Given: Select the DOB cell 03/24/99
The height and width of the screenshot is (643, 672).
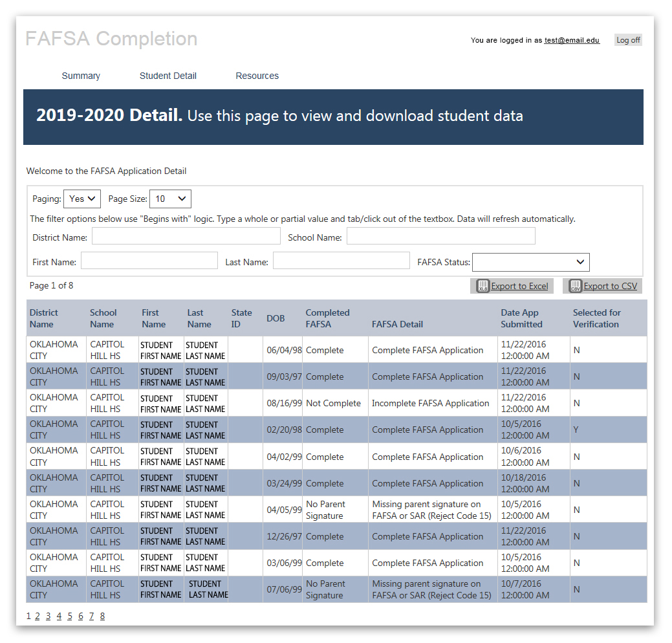Looking at the screenshot, I should [284, 483].
